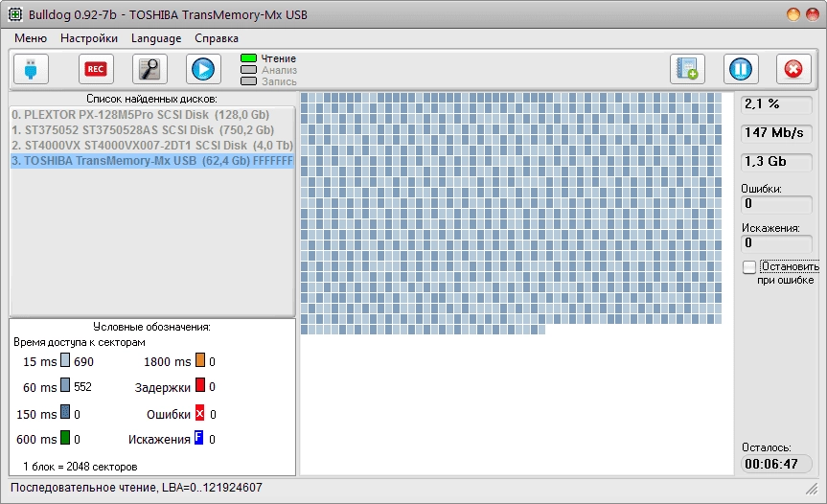Click the red X Ошибки legend icon
Screen dimensions: 827x504
coord(200,413)
